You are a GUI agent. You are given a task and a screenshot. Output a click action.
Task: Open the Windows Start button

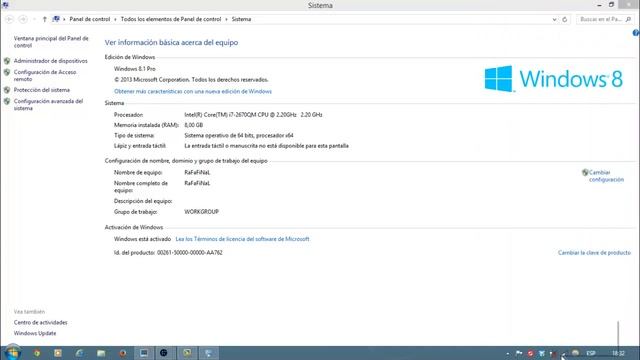[x=13, y=353]
